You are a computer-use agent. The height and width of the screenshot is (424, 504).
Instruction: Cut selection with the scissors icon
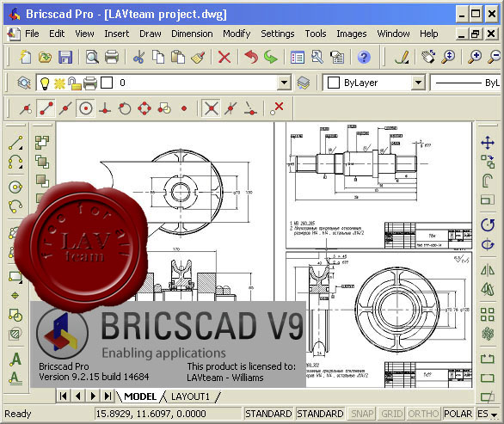(x=138, y=58)
